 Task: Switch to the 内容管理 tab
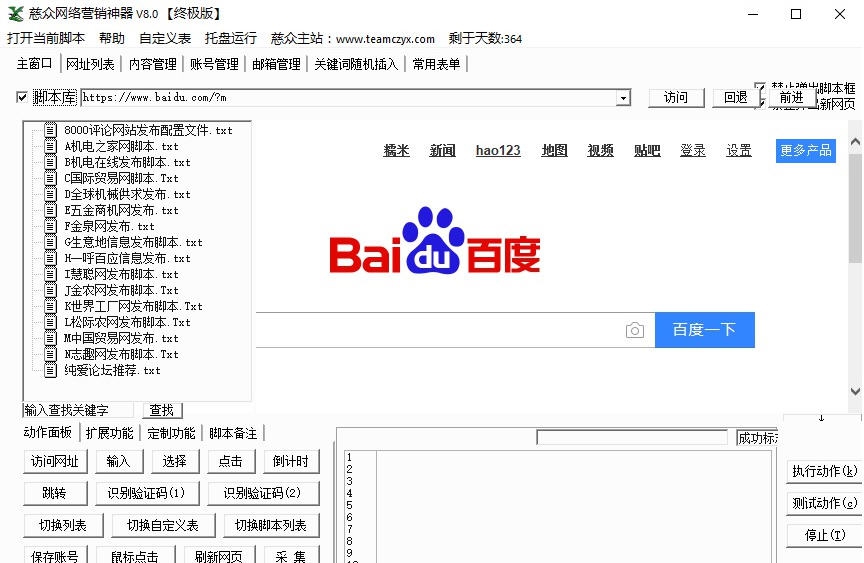(153, 64)
